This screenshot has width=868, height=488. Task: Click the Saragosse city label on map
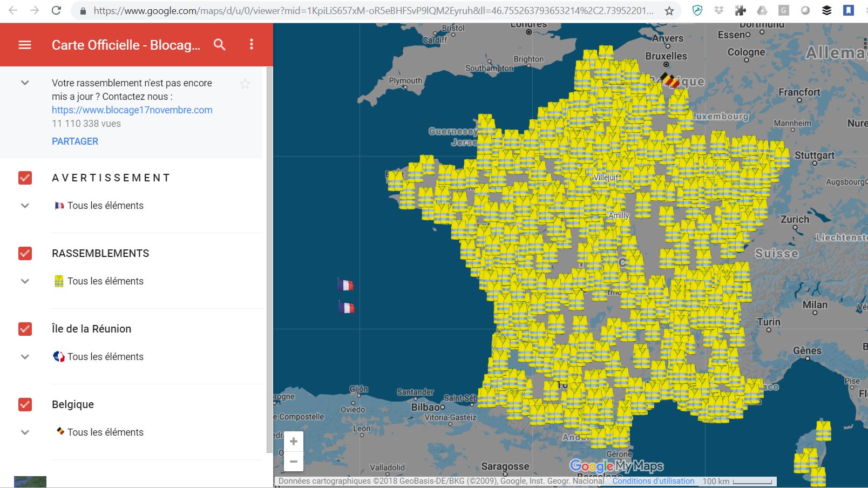505,466
